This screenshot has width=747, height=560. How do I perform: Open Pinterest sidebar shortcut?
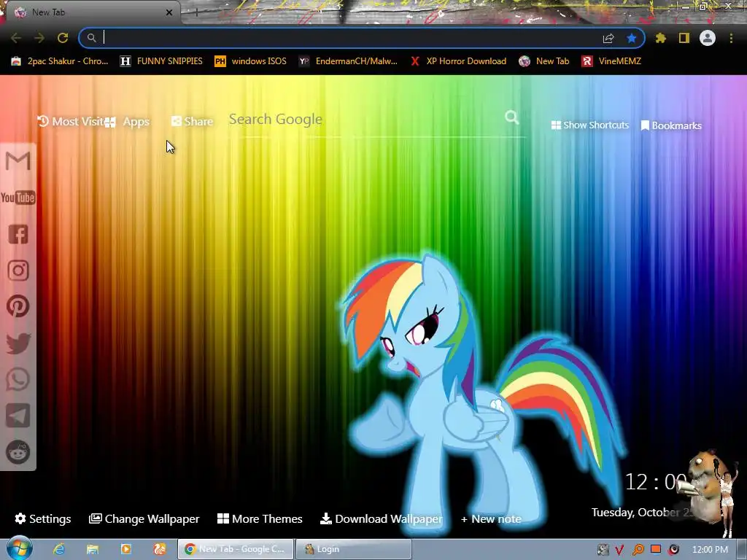18,306
